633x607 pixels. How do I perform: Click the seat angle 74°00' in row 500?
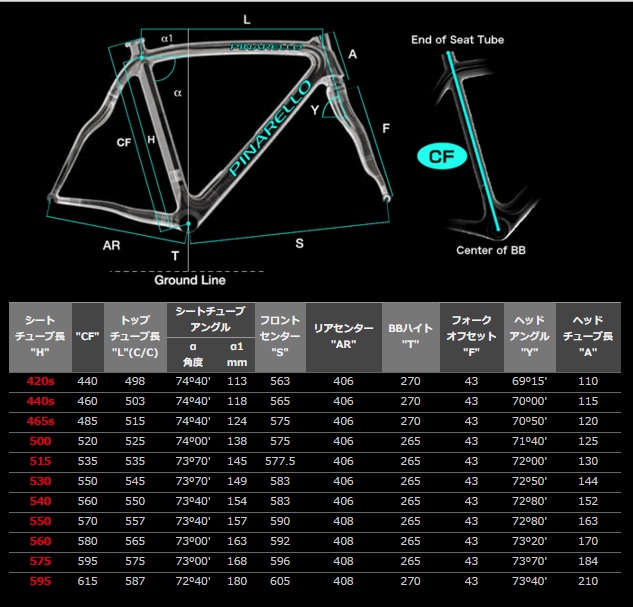click(x=193, y=441)
